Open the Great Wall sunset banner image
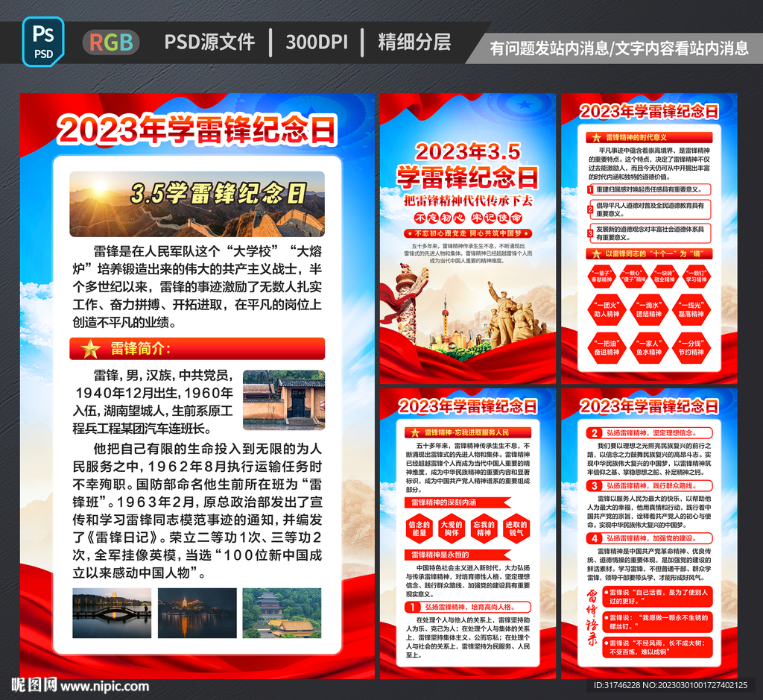 tap(197, 204)
